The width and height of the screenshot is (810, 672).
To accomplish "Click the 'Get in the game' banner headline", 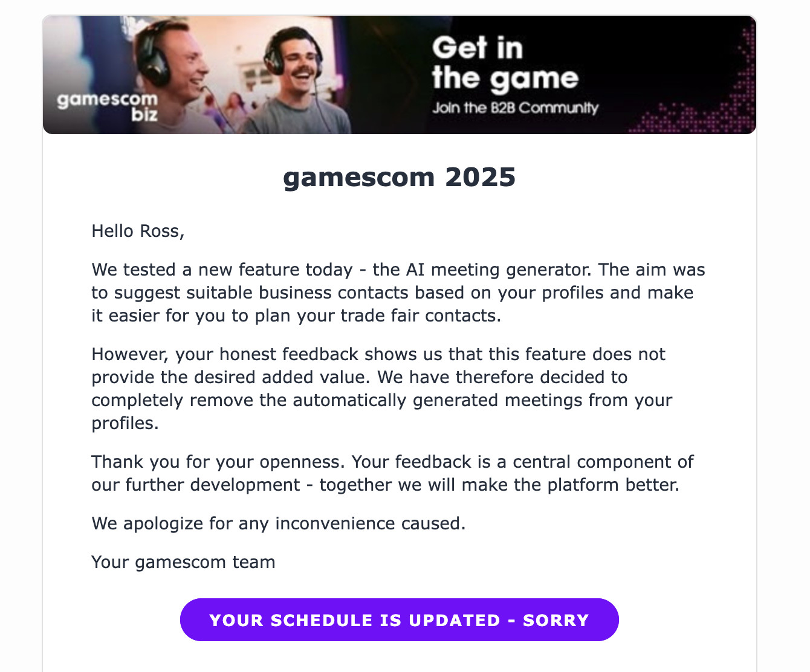I will [x=505, y=64].
